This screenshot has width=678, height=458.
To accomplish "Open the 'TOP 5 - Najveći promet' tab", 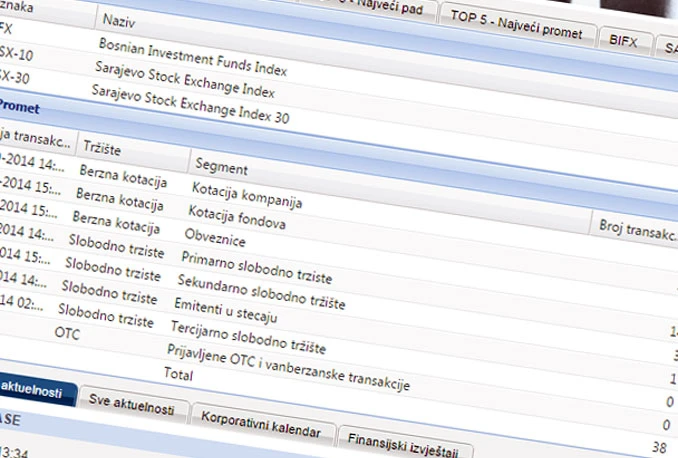I will tap(516, 26).
